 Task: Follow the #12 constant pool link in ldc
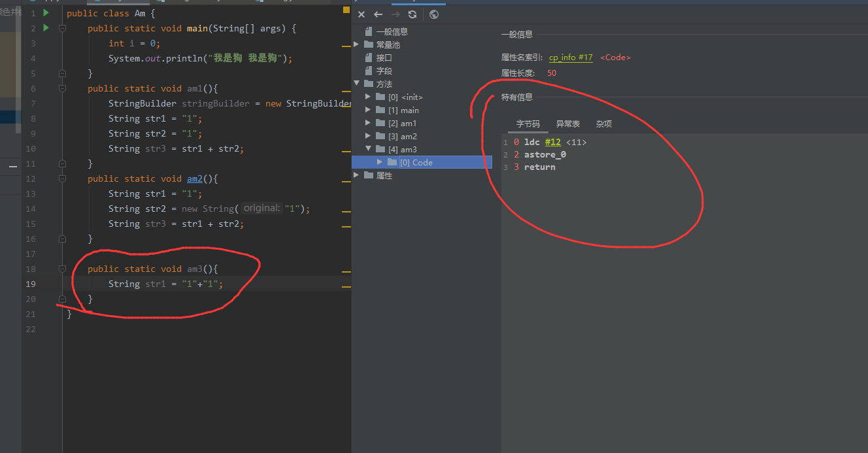tap(552, 142)
